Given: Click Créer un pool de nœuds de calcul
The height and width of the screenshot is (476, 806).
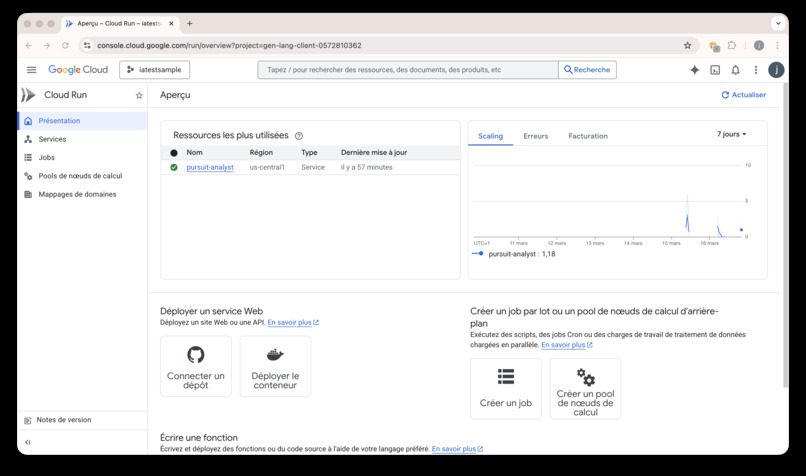Looking at the screenshot, I should (x=585, y=389).
